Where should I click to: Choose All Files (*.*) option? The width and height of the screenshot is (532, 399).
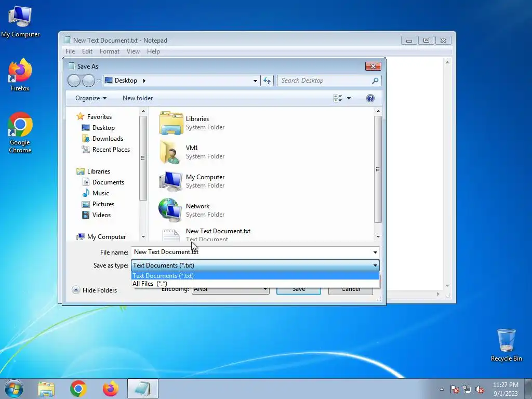[255, 283]
